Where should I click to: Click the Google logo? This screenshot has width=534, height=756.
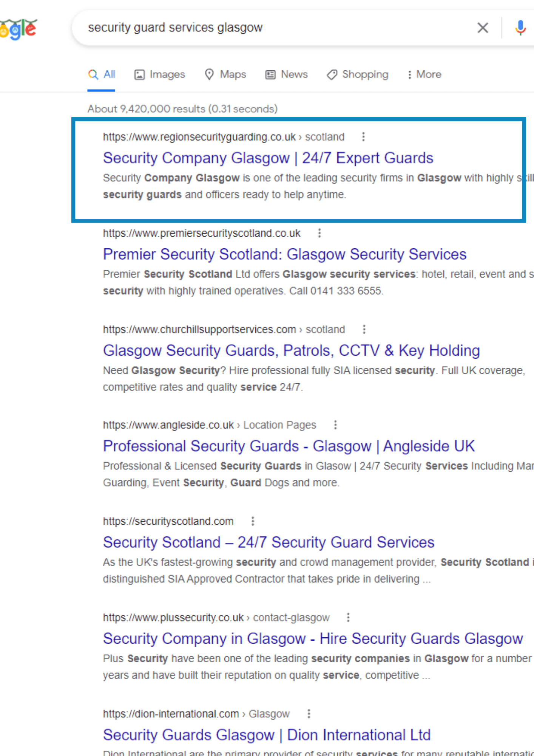[19, 29]
